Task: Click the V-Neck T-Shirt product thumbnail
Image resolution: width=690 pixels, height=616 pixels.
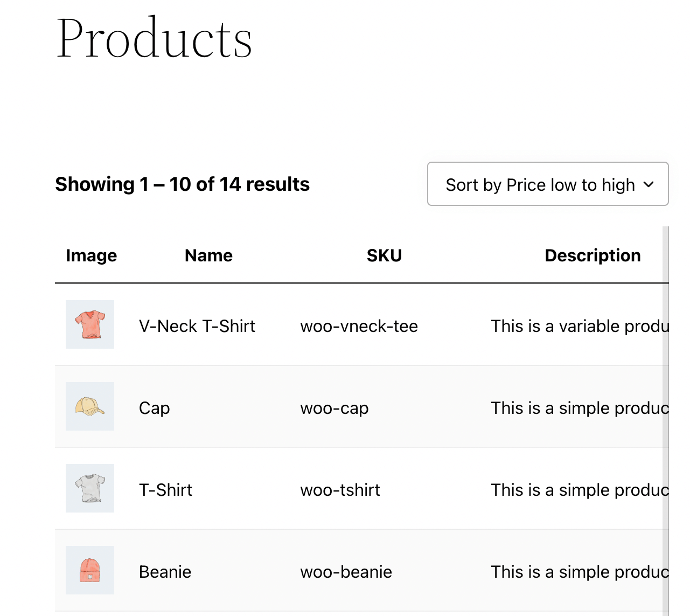Action: click(x=90, y=324)
